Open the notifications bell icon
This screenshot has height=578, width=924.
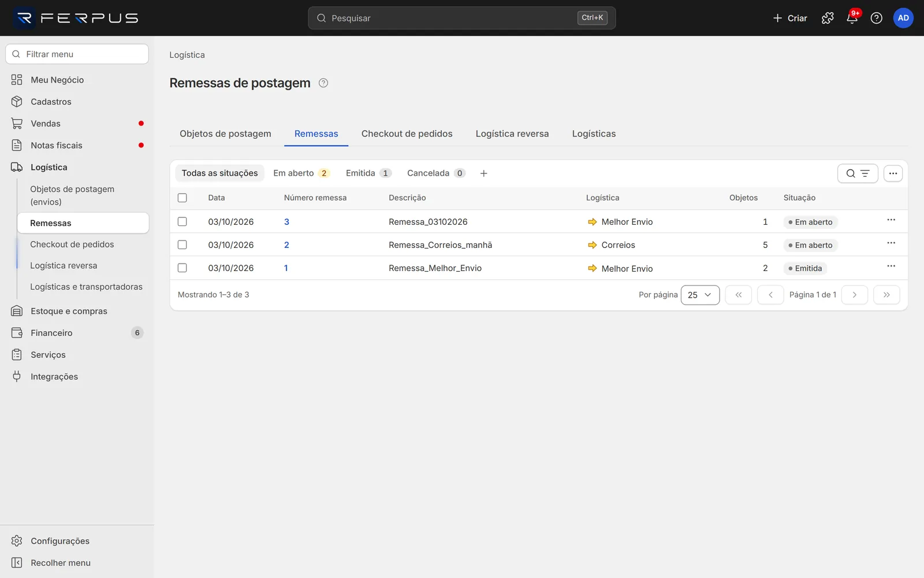[852, 18]
